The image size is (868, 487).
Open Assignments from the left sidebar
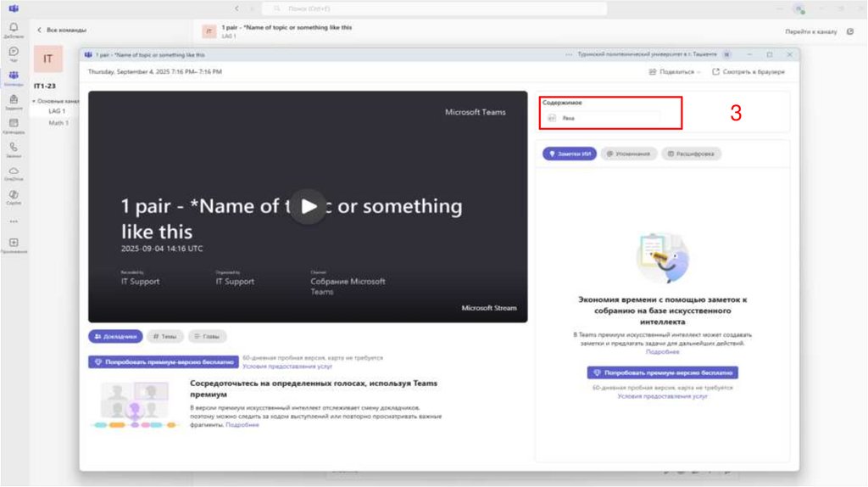pyautogui.click(x=14, y=99)
